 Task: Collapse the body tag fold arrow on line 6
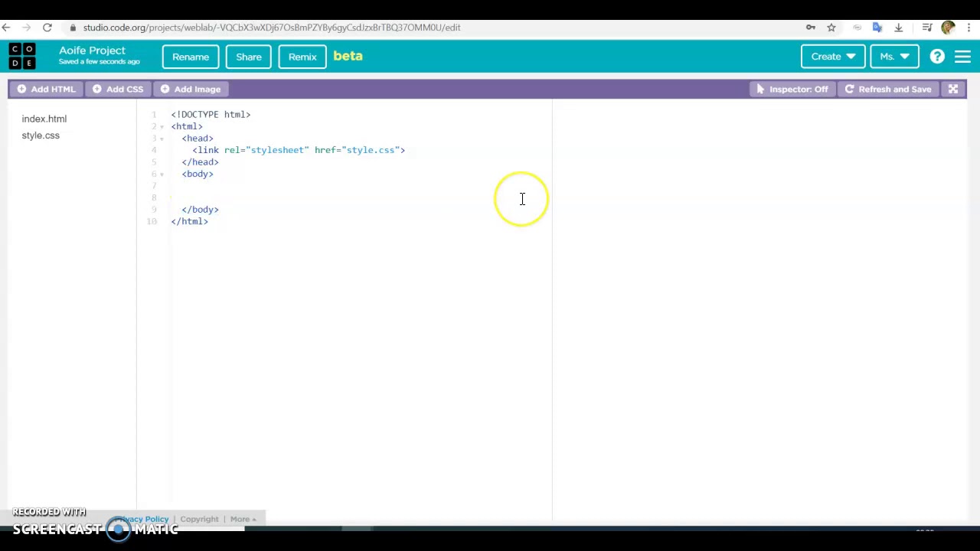point(162,174)
